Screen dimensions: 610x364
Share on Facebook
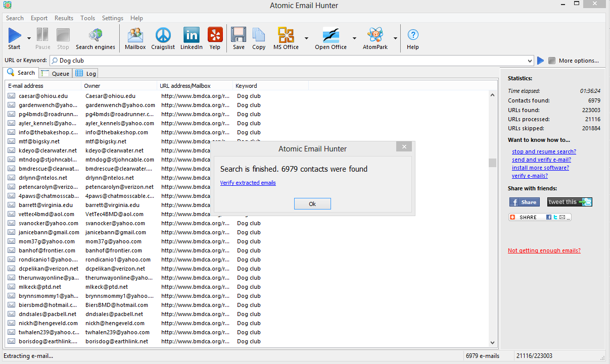525,202
